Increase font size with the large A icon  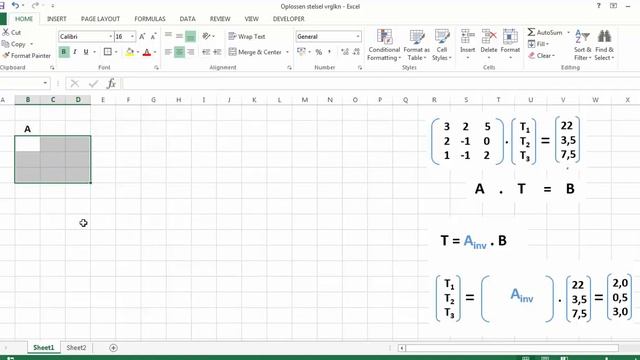coord(142,36)
